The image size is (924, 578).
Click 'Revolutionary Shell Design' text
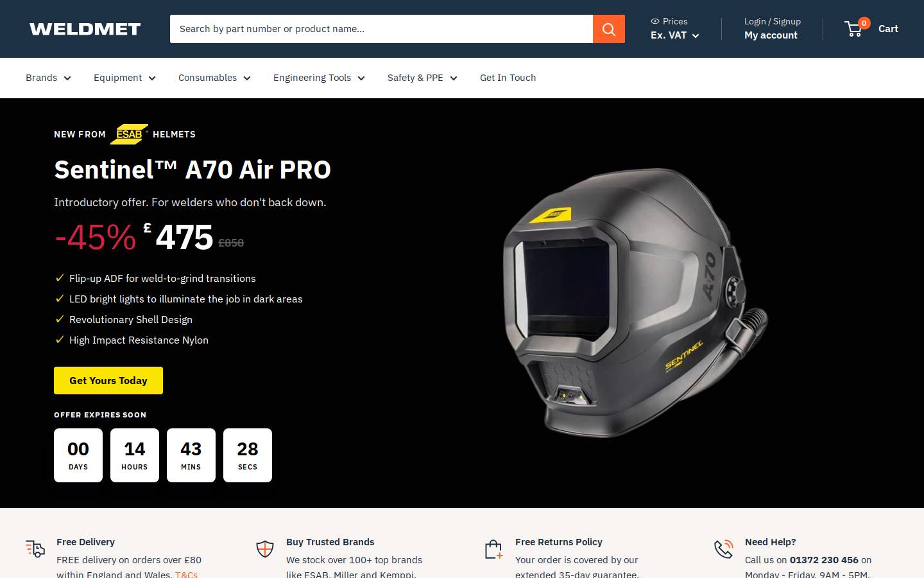pos(131,319)
